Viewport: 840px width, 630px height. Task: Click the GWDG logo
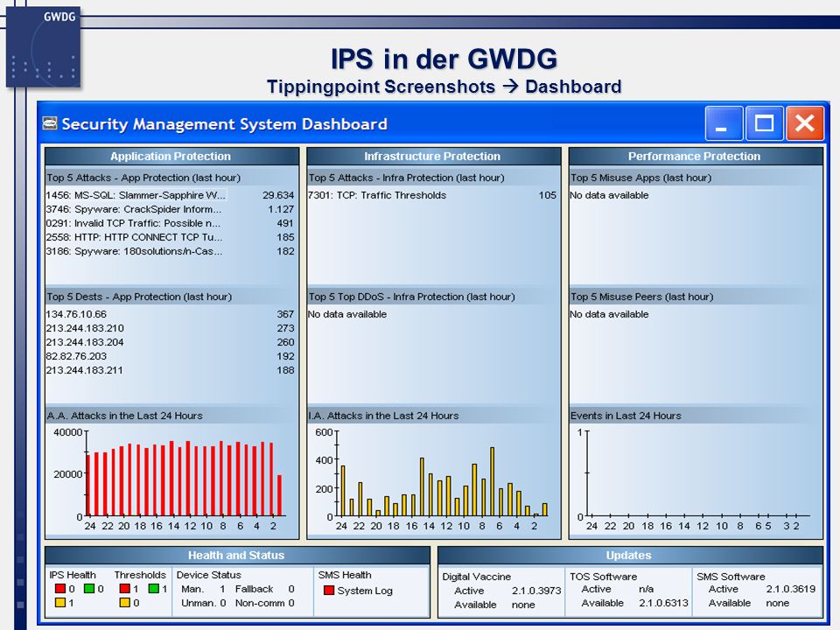pos(43,46)
